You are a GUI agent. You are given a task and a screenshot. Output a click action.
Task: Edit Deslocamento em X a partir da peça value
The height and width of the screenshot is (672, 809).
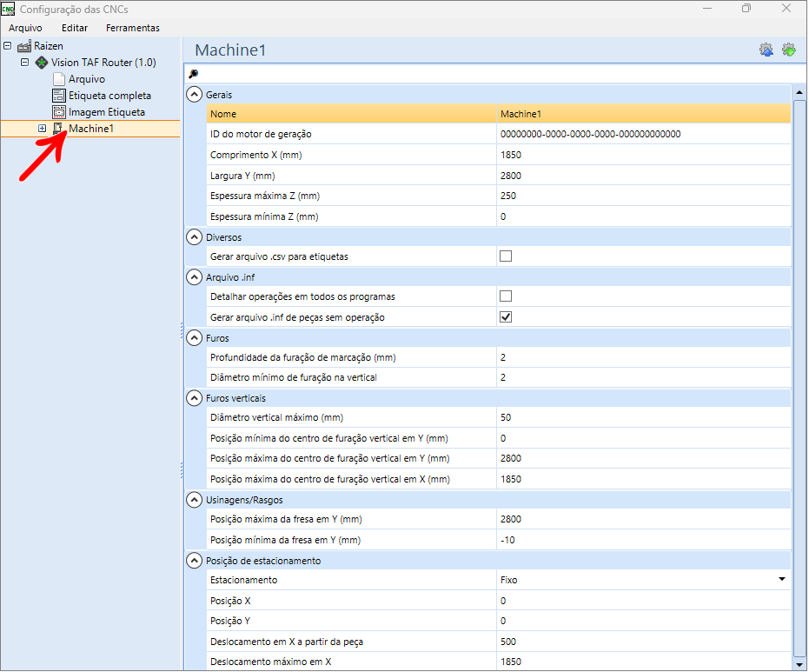[x=643, y=642]
